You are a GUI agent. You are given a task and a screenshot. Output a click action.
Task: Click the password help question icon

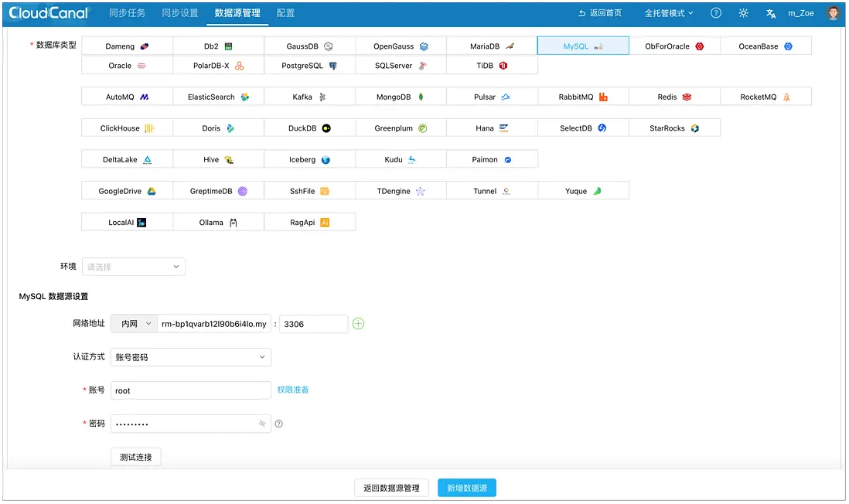[x=279, y=424]
